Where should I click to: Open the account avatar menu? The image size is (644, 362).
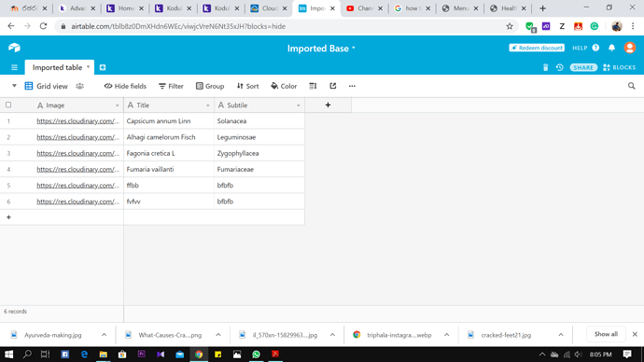pyautogui.click(x=630, y=48)
